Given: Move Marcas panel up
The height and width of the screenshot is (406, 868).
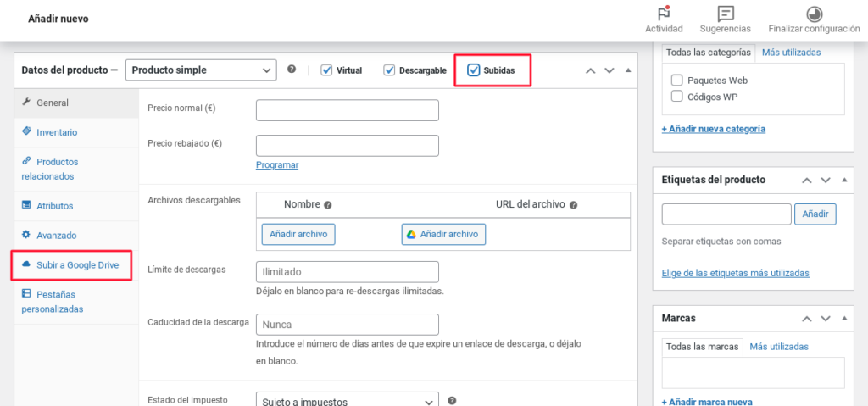Looking at the screenshot, I should click(807, 319).
